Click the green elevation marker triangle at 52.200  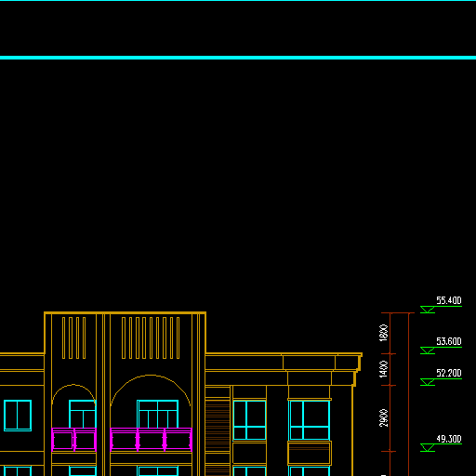pyautogui.click(x=428, y=382)
